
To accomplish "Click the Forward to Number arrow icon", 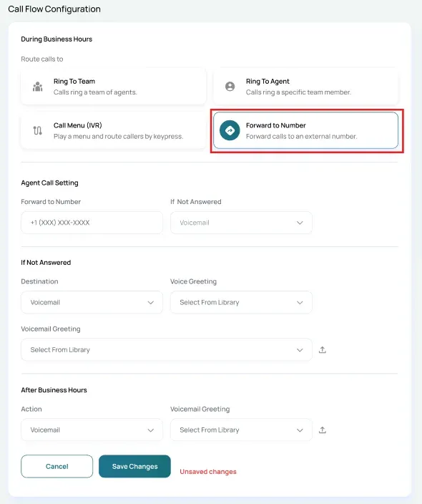I will pos(230,130).
